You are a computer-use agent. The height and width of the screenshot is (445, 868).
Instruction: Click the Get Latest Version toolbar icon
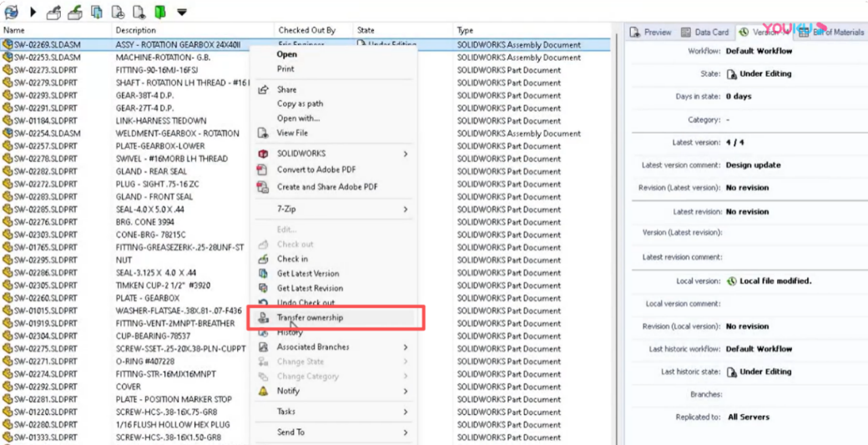click(x=96, y=11)
